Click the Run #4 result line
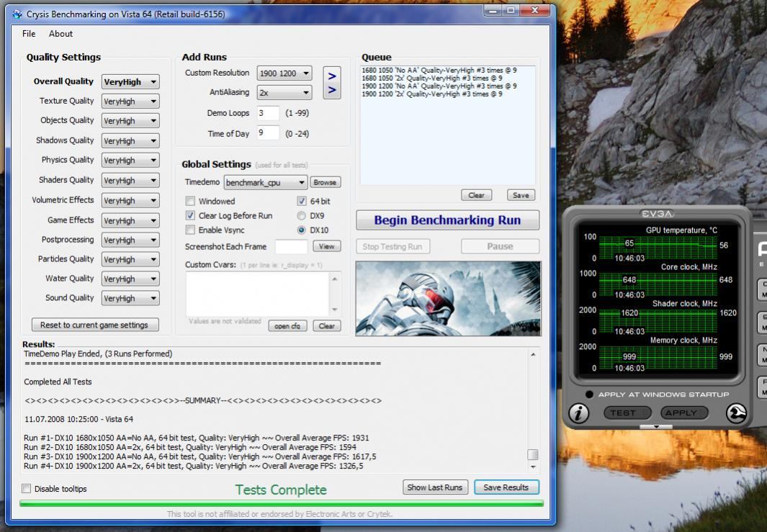Viewport: 767px width, 532px height. click(193, 466)
